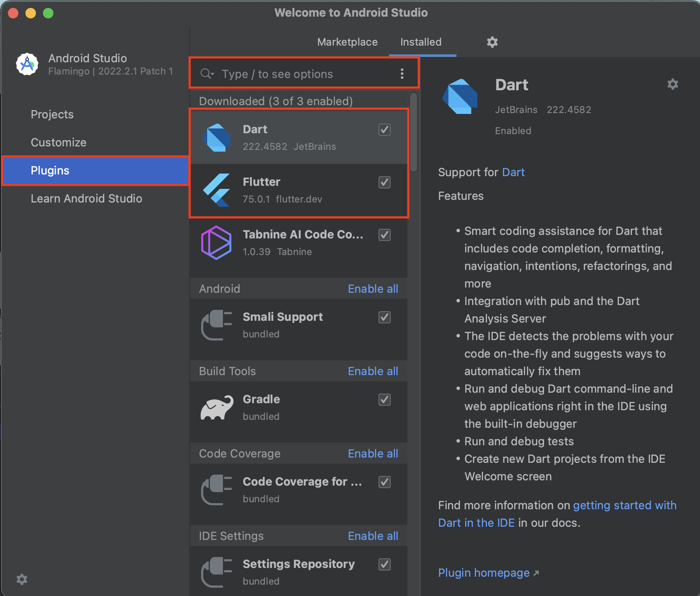Click the Flutter plugin icon

click(217, 190)
